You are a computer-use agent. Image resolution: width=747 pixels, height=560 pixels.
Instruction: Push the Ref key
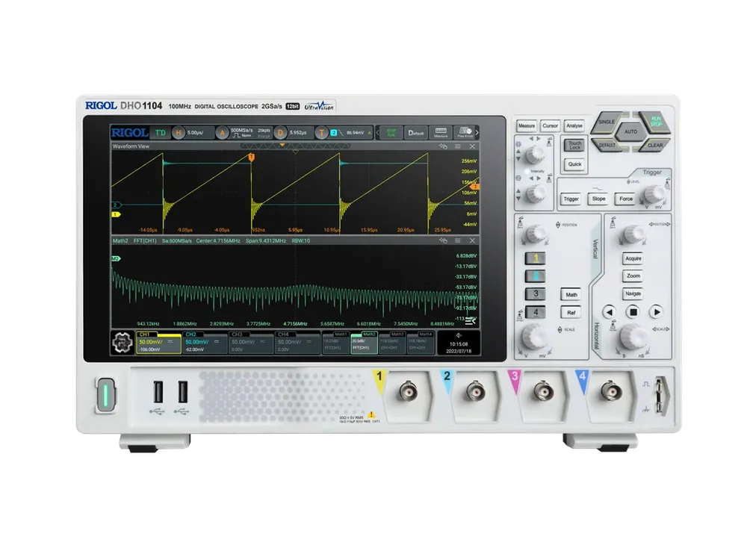571,313
